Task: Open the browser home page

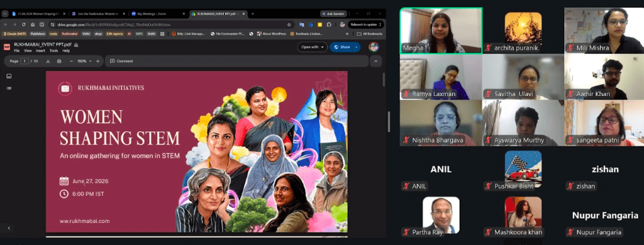Action: [33, 24]
